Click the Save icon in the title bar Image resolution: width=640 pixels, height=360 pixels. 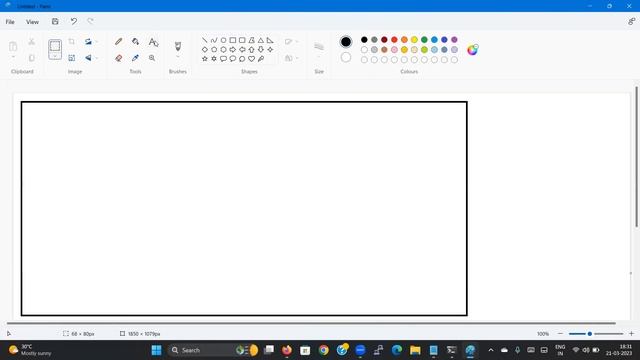point(55,22)
